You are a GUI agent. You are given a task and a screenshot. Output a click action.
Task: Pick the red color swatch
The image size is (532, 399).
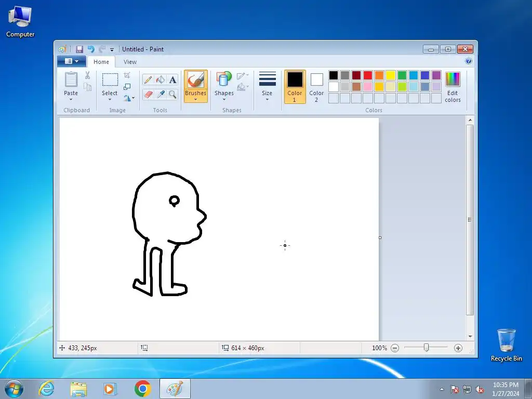click(368, 75)
